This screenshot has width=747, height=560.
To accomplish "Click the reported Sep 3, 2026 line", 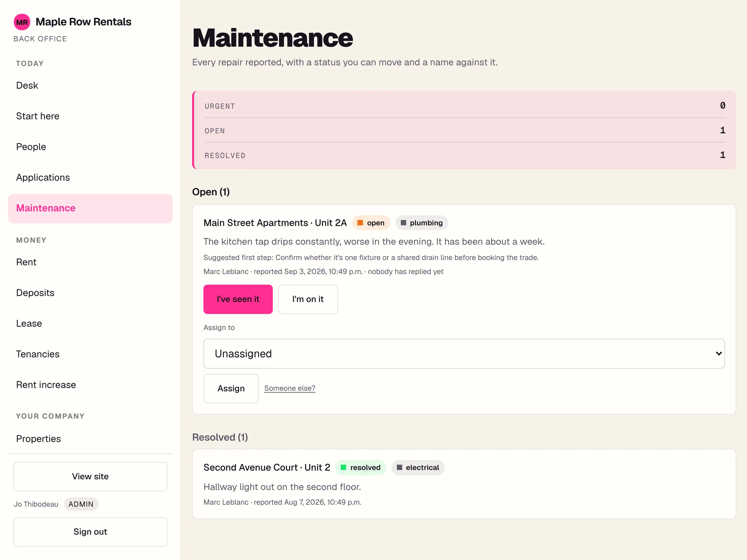I will (323, 272).
